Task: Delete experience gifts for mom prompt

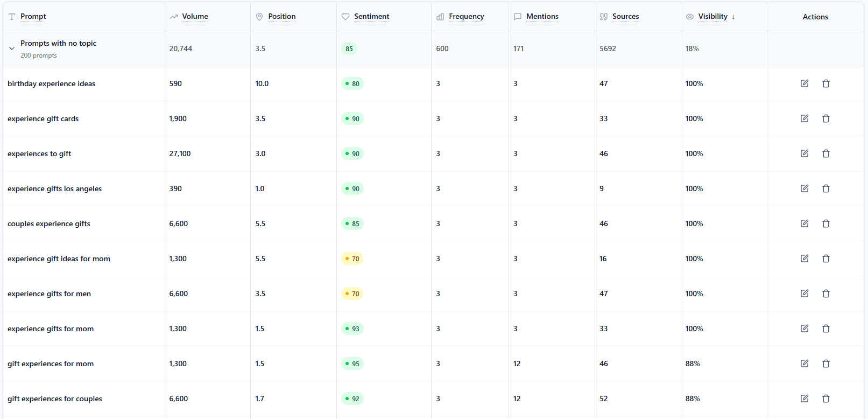Action: click(x=826, y=329)
